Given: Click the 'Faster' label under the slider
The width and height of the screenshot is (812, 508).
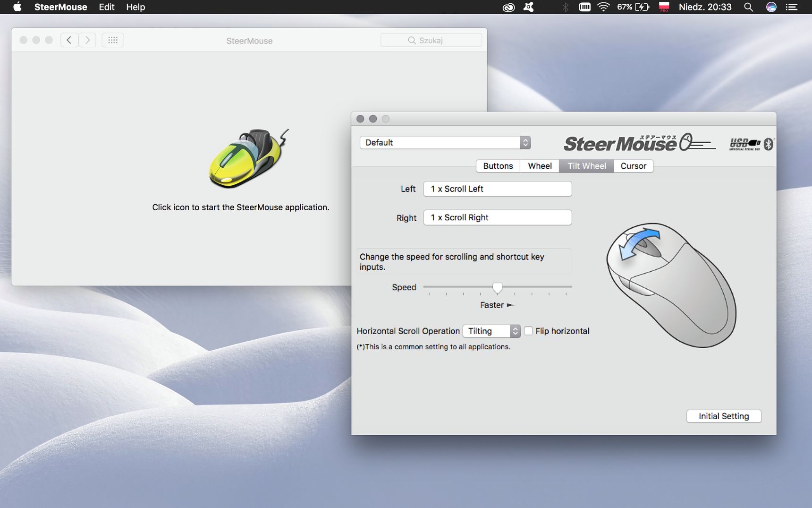Looking at the screenshot, I should click(x=492, y=305).
